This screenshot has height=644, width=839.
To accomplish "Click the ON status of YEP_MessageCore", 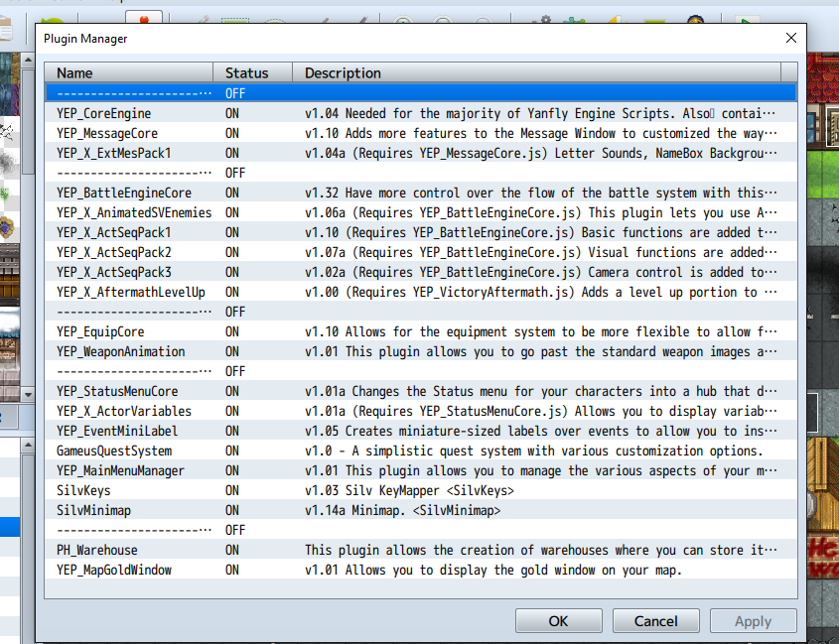I will click(232, 133).
